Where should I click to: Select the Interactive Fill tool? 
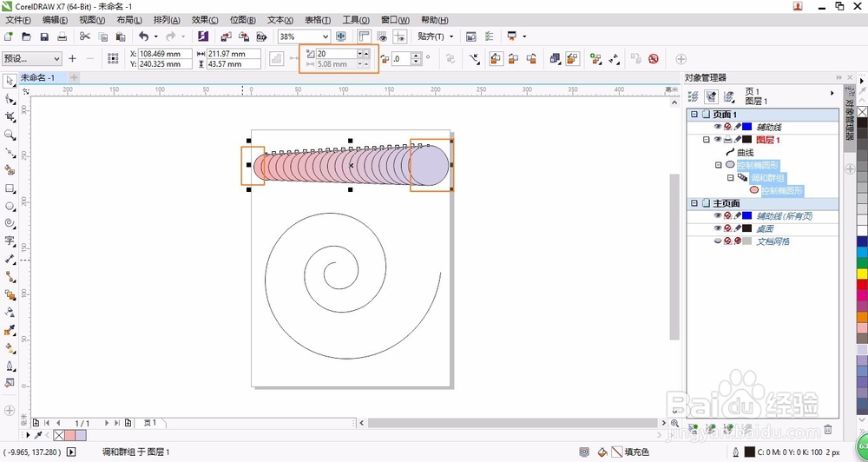click(10, 348)
